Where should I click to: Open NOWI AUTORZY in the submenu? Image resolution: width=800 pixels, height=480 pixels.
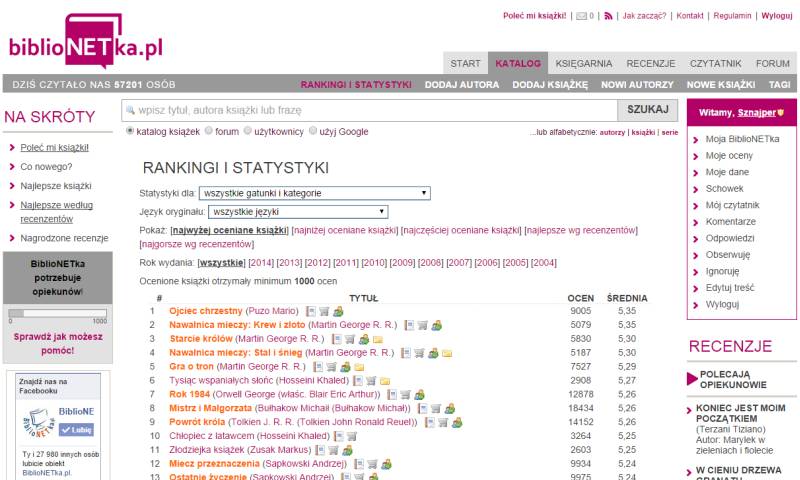(x=637, y=85)
